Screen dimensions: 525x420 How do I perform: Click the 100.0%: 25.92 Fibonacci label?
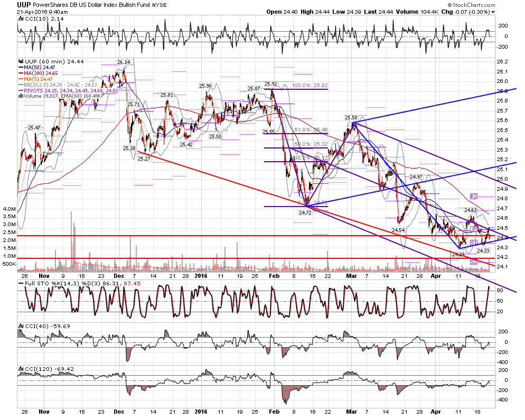click(x=310, y=86)
